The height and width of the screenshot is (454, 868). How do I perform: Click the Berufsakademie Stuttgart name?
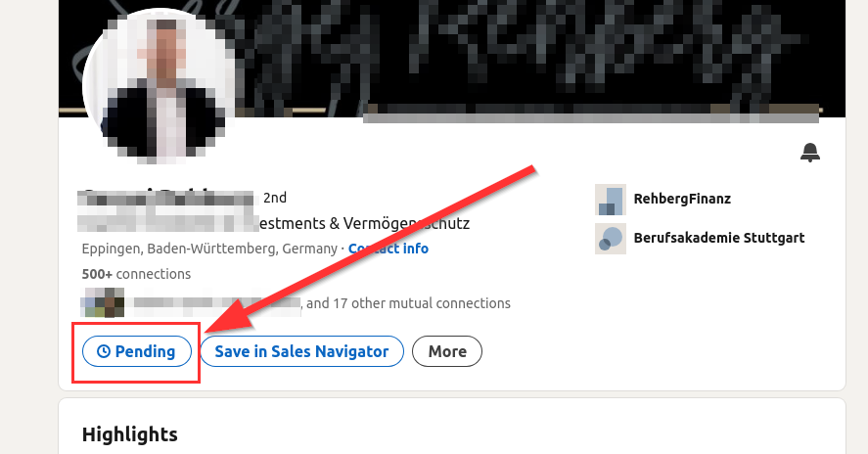[719, 238]
